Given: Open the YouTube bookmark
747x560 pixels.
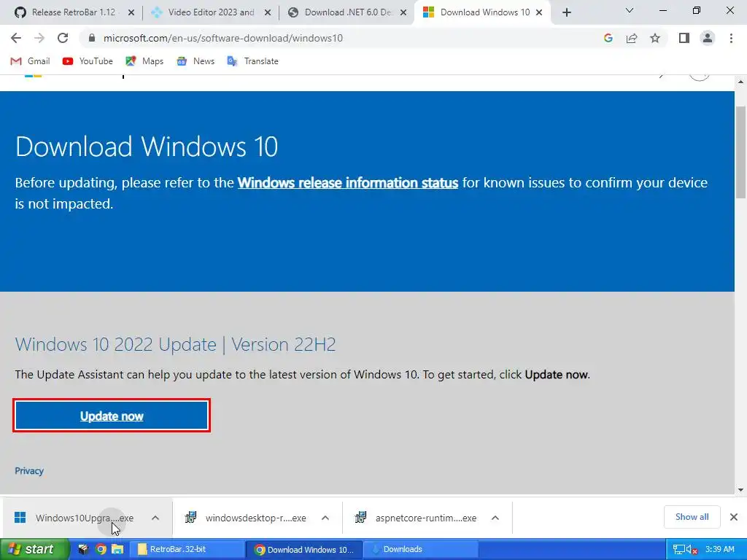Looking at the screenshot, I should tap(88, 61).
